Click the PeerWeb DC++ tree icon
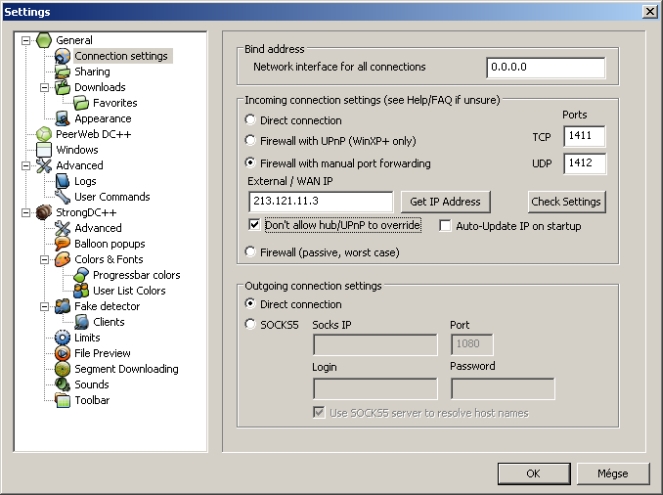The width and height of the screenshot is (663, 495). (x=43, y=134)
